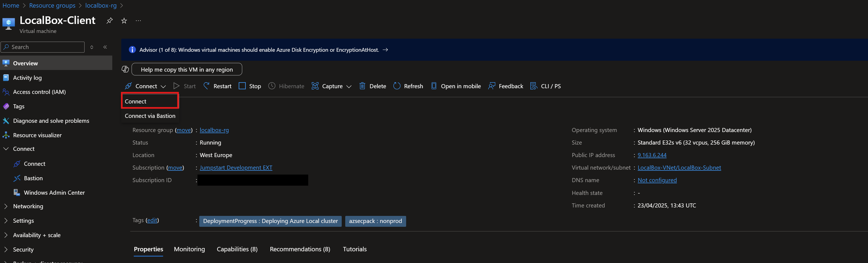Click the Start play icon
Viewport: 868px width, 263px height.
point(176,86)
